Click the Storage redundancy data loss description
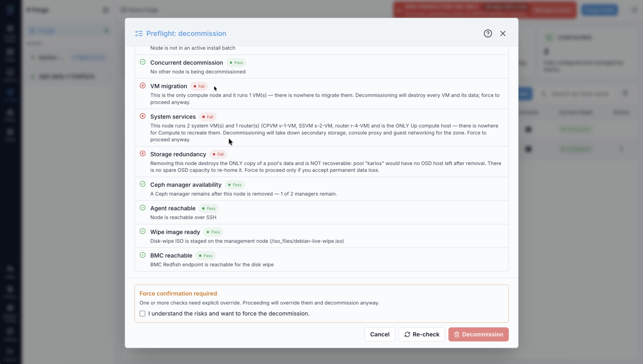 click(x=326, y=167)
